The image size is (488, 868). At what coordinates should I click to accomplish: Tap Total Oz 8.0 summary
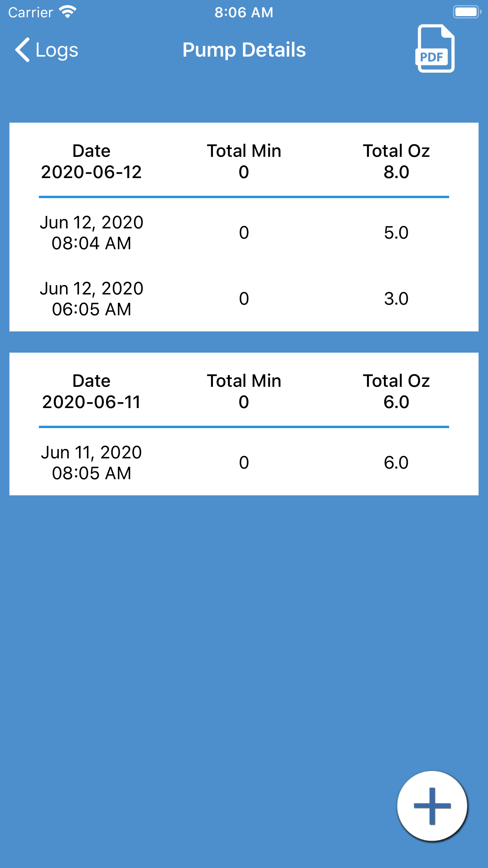[x=396, y=162]
